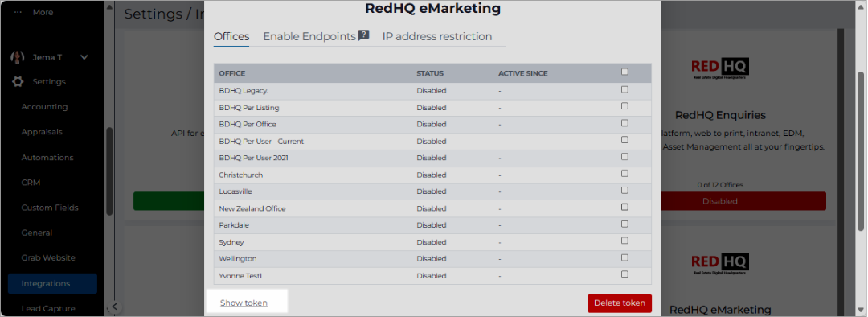
Task: Check the Yvonne Test1 office checkbox
Action: click(624, 274)
